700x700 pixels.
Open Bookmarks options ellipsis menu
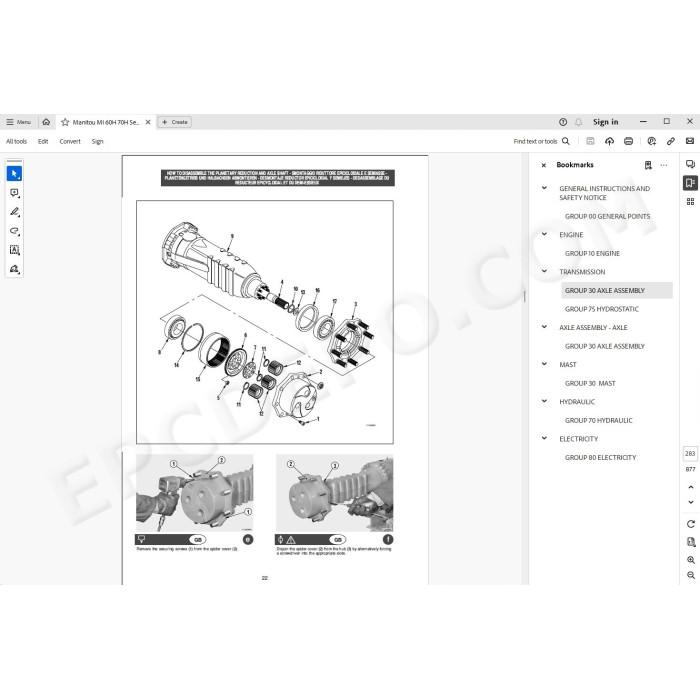[x=664, y=165]
